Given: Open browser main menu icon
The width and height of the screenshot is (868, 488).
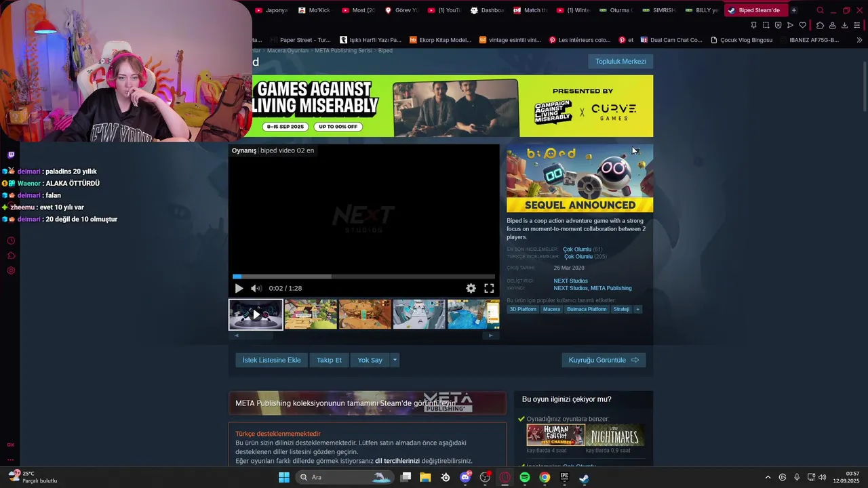Looking at the screenshot, I should point(857,25).
